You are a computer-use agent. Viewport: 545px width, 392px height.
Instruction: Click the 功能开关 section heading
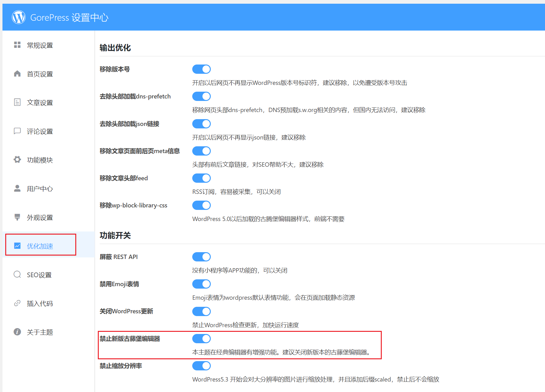point(115,236)
